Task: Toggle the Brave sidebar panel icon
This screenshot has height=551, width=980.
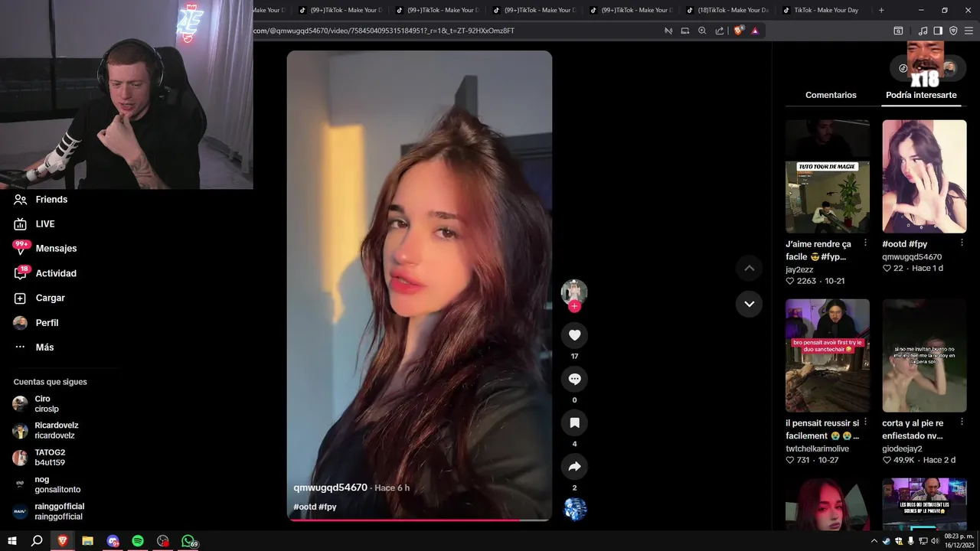Action: tap(938, 31)
